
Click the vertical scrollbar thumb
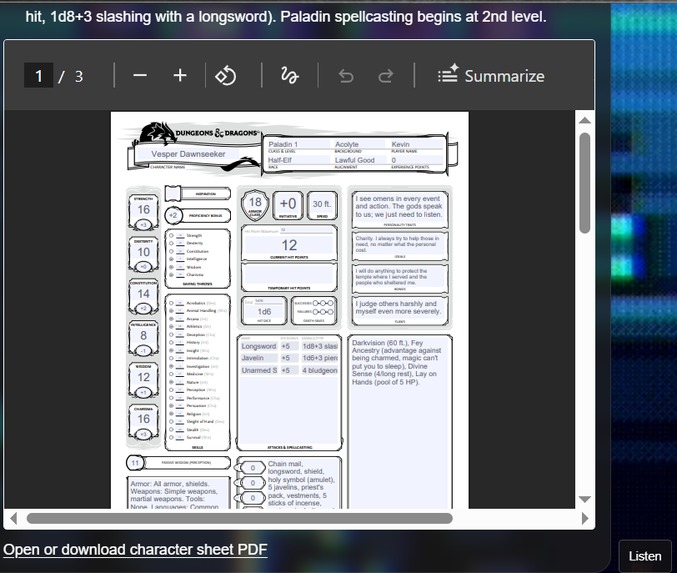585,183
